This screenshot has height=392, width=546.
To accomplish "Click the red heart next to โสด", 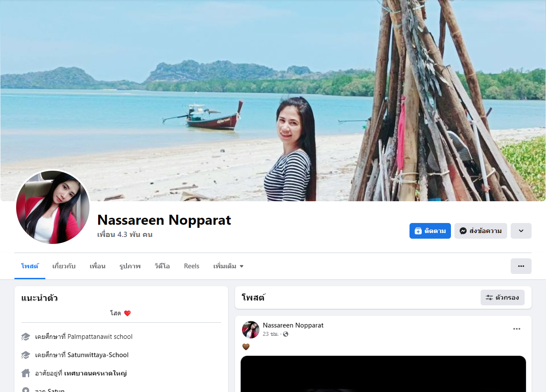I will pos(127,313).
